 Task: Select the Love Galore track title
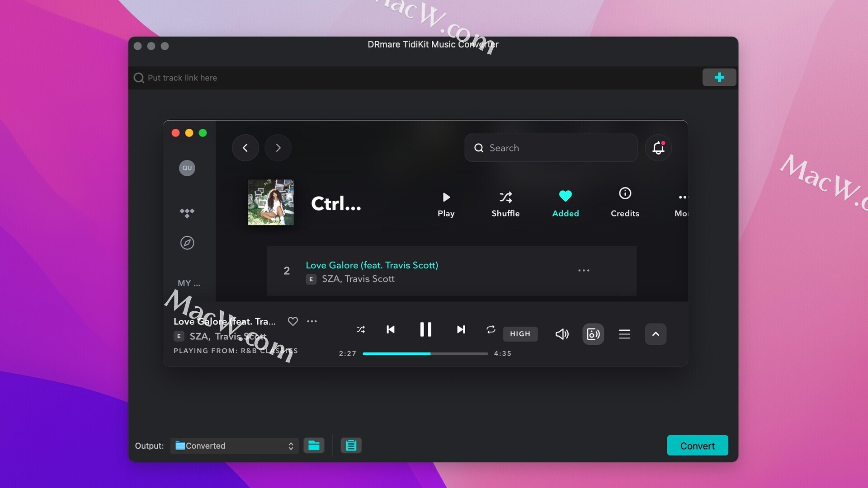372,265
